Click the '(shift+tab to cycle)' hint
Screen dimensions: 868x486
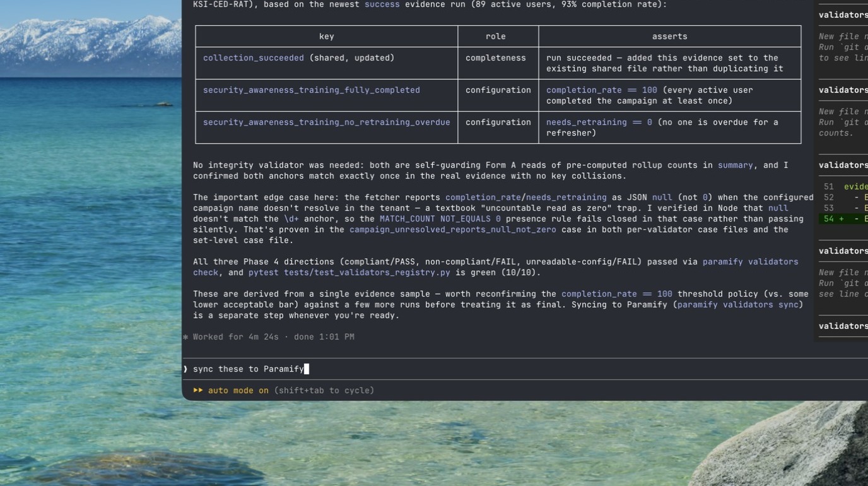pyautogui.click(x=324, y=391)
